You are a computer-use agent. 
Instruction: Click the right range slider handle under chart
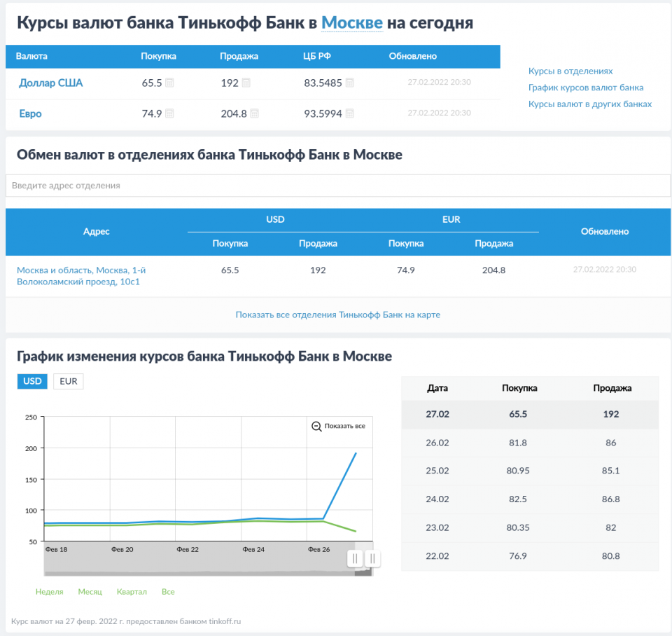pyautogui.click(x=373, y=558)
